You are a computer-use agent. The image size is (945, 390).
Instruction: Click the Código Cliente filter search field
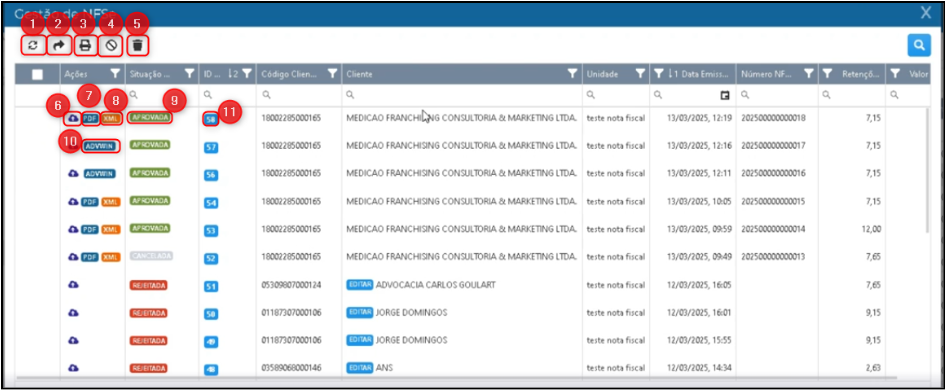299,95
